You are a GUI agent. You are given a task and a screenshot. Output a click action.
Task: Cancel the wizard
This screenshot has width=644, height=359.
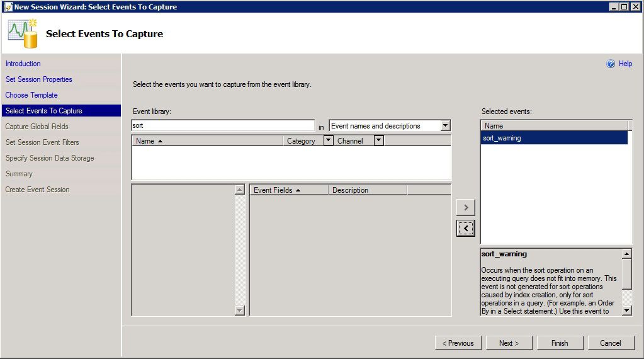tap(611, 343)
